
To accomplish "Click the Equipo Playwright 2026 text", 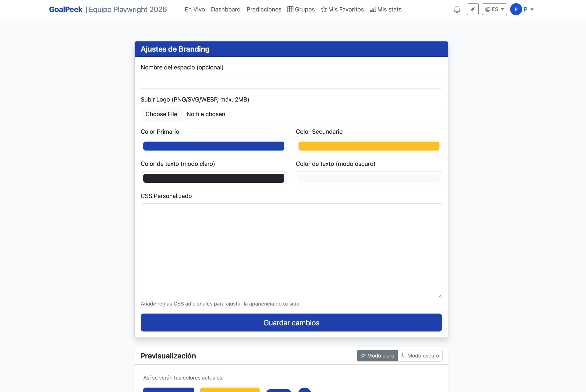I will [128, 9].
